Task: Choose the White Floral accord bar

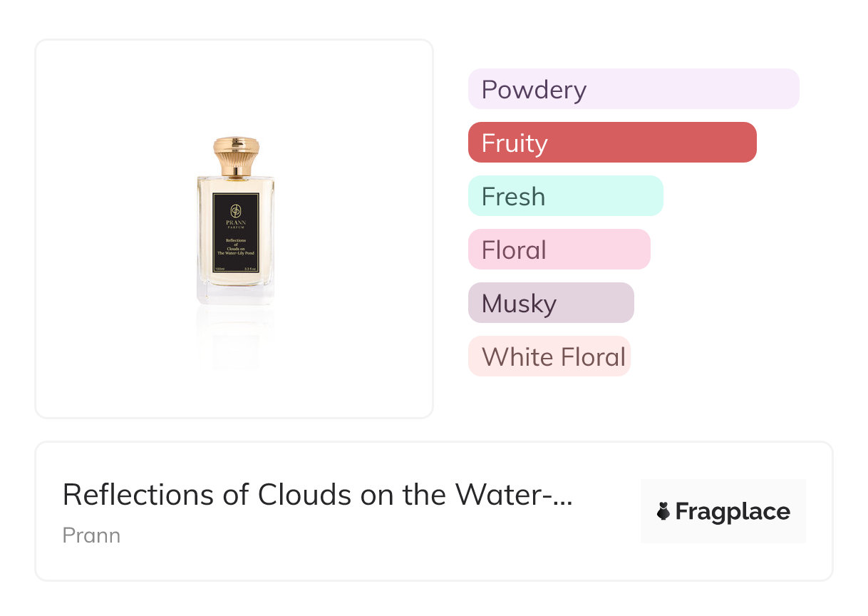Action: pyautogui.click(x=549, y=356)
